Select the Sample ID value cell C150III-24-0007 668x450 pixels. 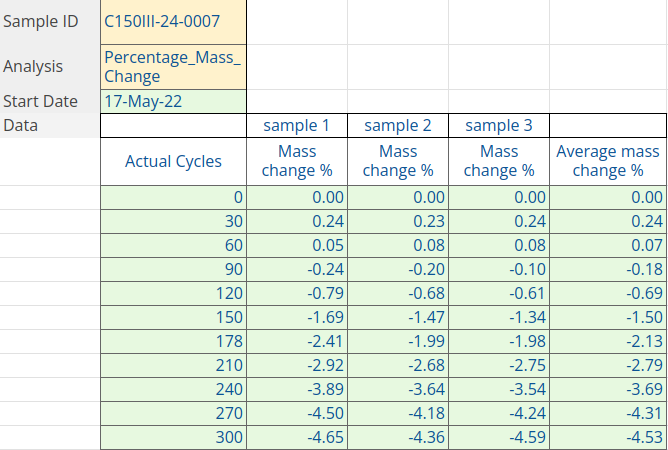point(173,21)
